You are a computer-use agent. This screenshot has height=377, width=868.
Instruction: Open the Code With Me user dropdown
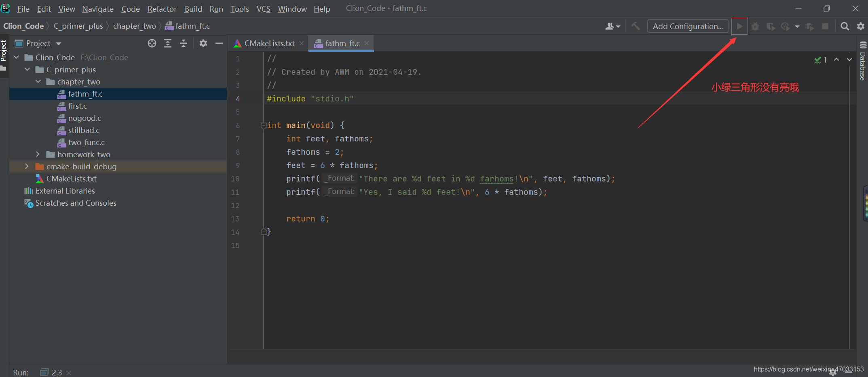click(612, 26)
